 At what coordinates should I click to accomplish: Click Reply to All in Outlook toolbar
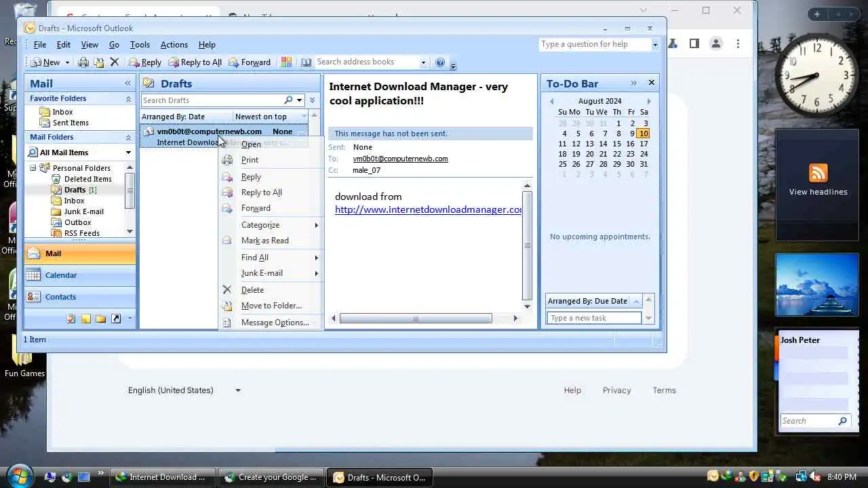[x=195, y=62]
